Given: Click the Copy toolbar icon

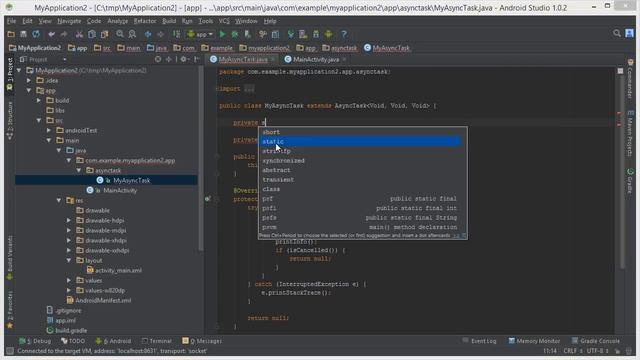Looking at the screenshot, I should point(92,34).
